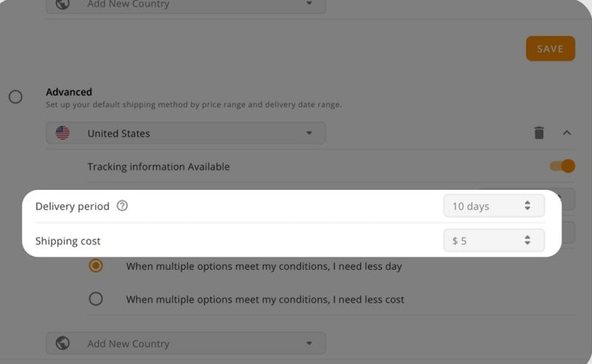
Task: Click the Advanced heading label
Action: 69,92
